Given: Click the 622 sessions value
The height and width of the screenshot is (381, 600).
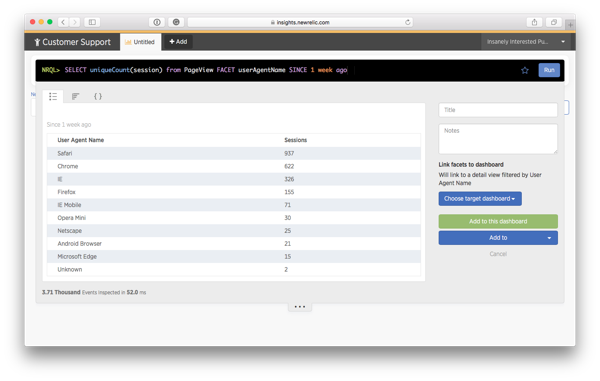Looking at the screenshot, I should click(289, 166).
